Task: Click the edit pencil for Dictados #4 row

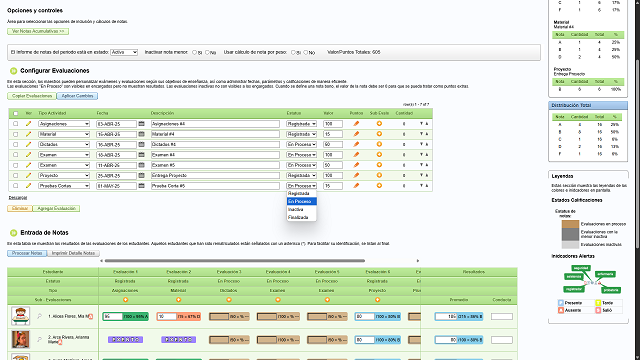Action: pos(28,144)
